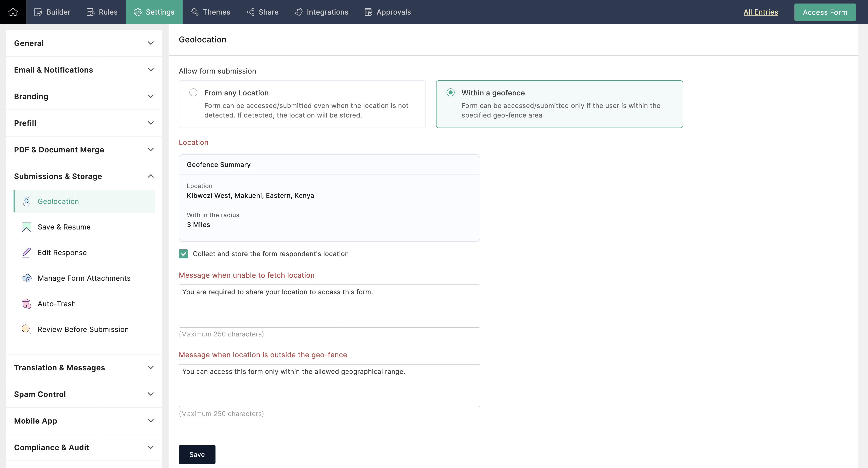
Task: Uncheck Collect and store respondent's location
Action: pos(183,254)
